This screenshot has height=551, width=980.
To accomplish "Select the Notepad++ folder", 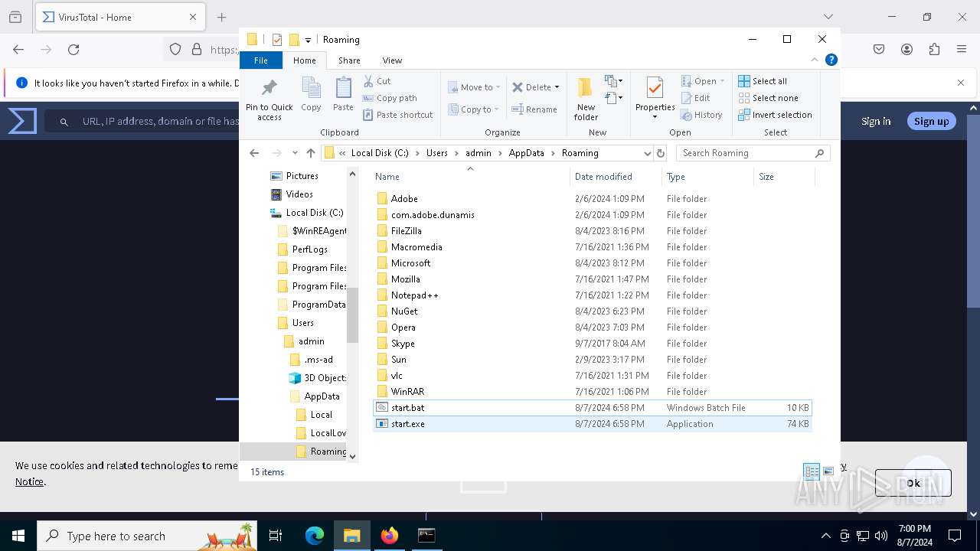I will click(x=592, y=295).
